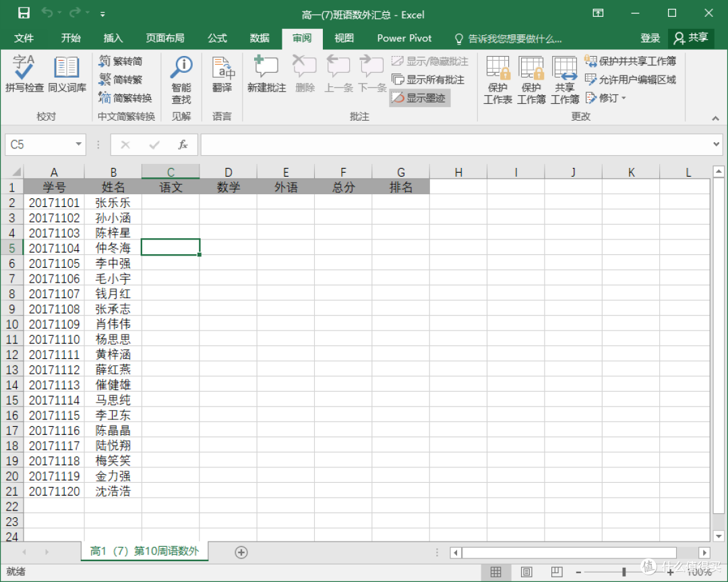Open the 修订 track changes dropdown
Screen dimensions: 728x582
coord(606,98)
